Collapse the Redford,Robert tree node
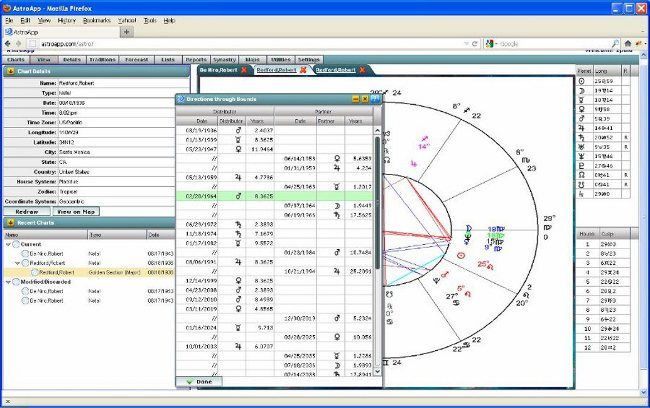 click(19, 262)
